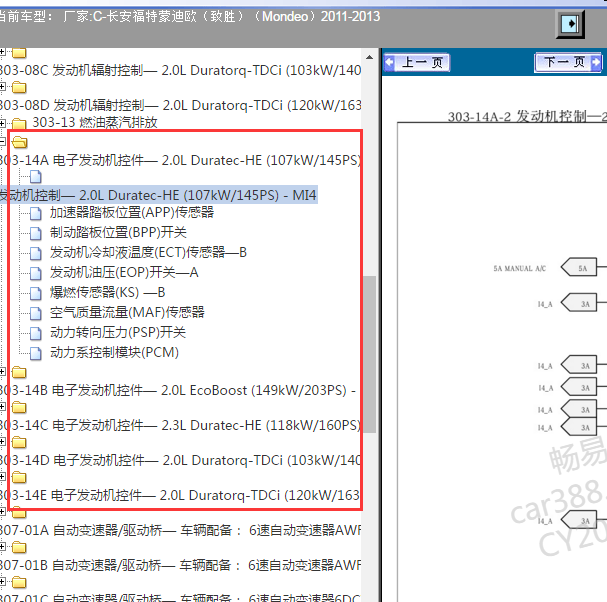Open 空气质量流量(MAF)传感器 page
607x602 pixels.
[127, 312]
